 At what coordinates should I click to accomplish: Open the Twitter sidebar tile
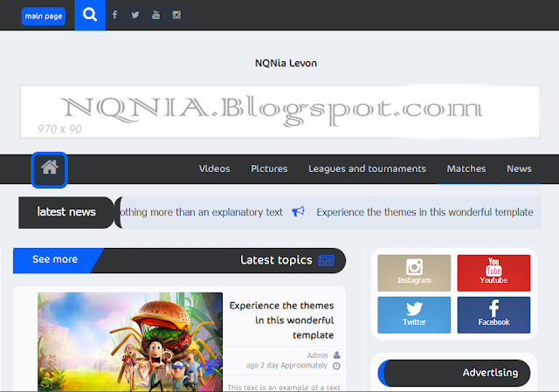(414, 315)
